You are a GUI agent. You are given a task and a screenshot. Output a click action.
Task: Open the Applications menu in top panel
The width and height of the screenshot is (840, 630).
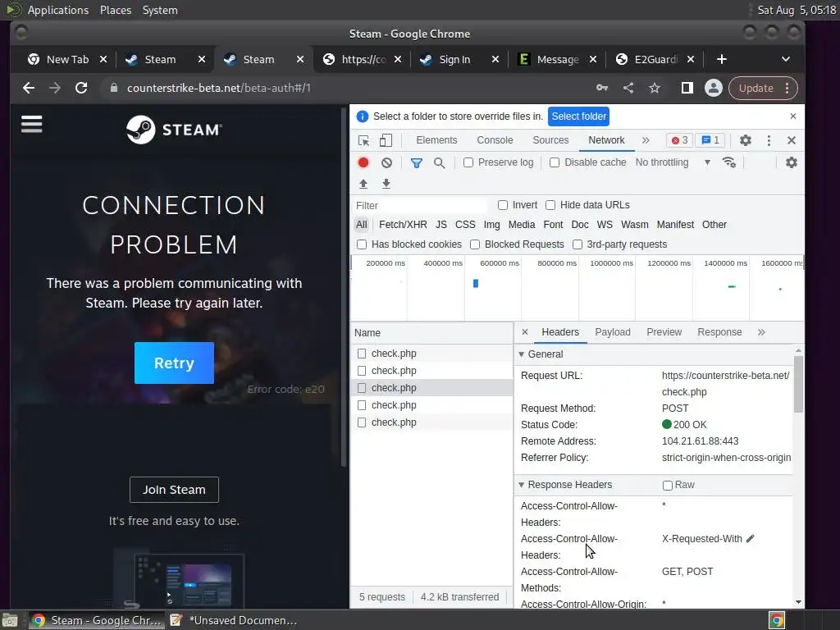click(x=58, y=10)
